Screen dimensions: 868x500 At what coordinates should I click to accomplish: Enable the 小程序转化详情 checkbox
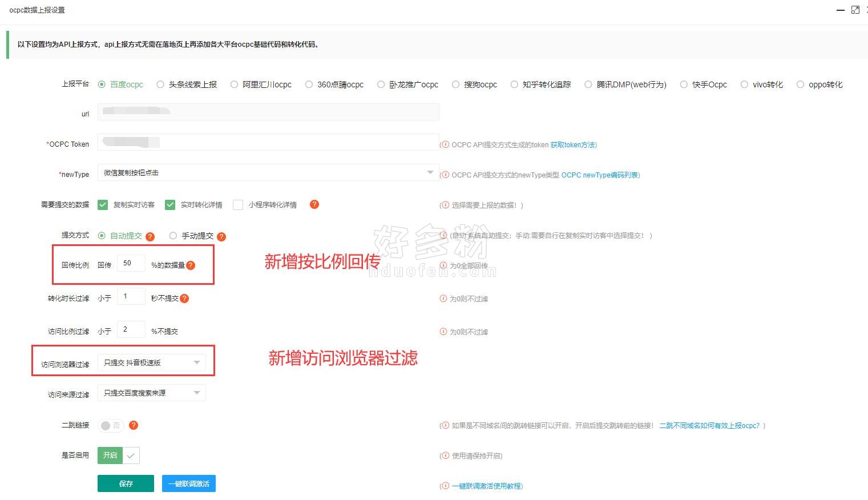click(x=238, y=205)
